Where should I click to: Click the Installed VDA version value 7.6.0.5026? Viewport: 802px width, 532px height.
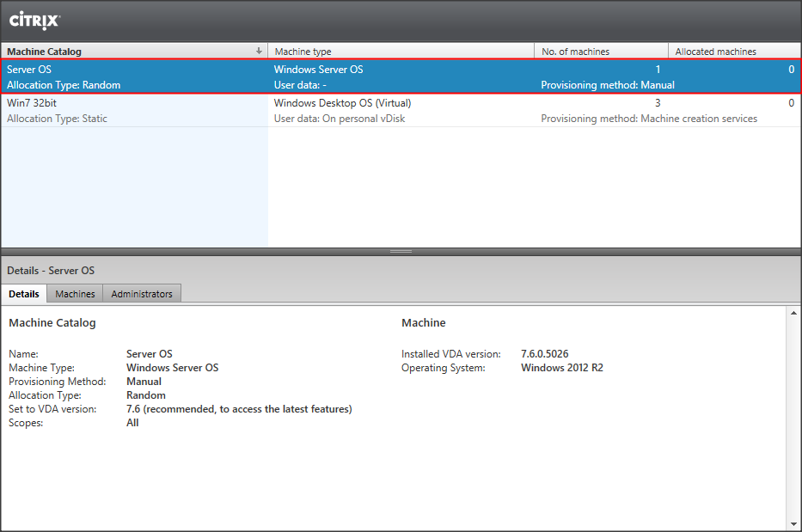[544, 354]
